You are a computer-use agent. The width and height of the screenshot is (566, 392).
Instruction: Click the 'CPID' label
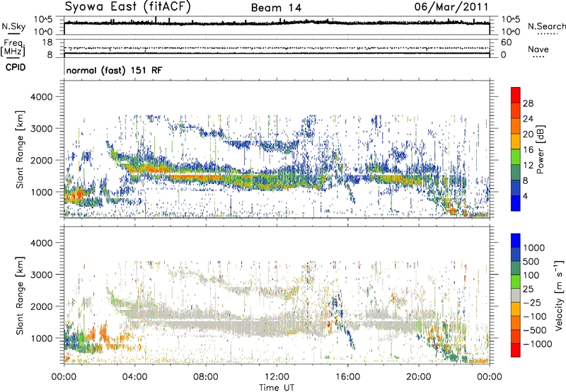(x=16, y=67)
